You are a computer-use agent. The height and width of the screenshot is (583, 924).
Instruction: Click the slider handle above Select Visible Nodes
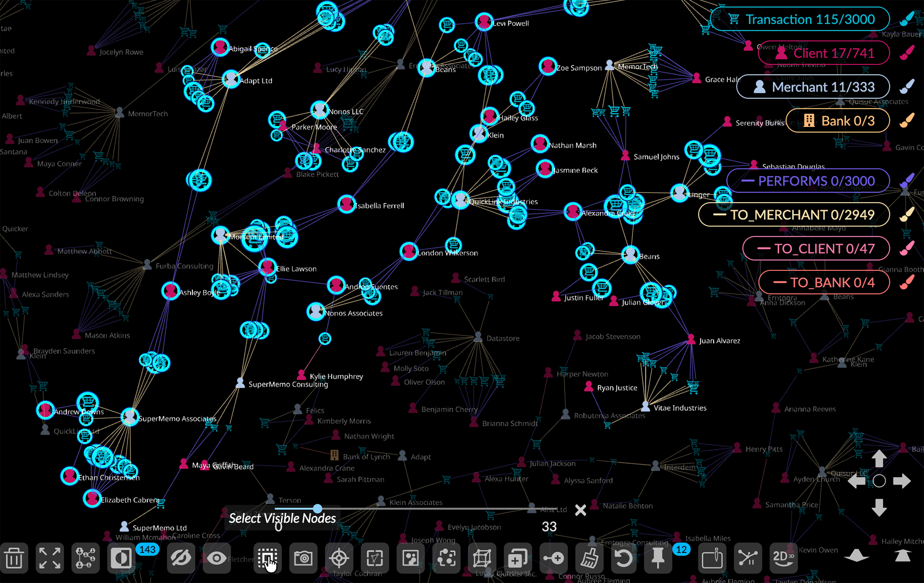[317, 508]
